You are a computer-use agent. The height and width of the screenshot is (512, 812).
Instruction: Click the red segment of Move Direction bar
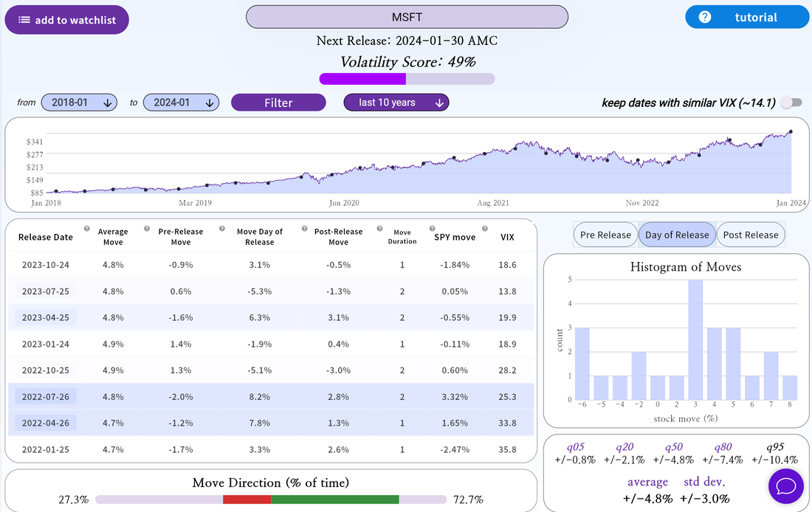coord(247,499)
